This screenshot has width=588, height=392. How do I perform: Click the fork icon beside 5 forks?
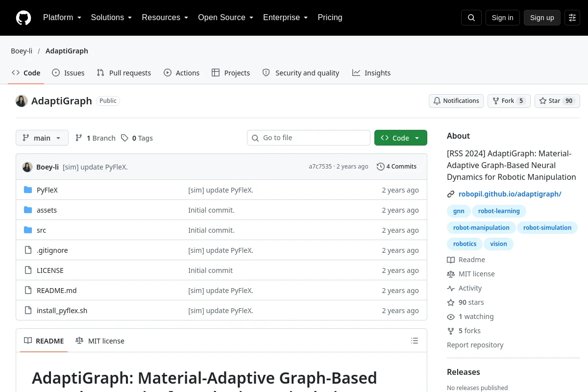(451, 331)
